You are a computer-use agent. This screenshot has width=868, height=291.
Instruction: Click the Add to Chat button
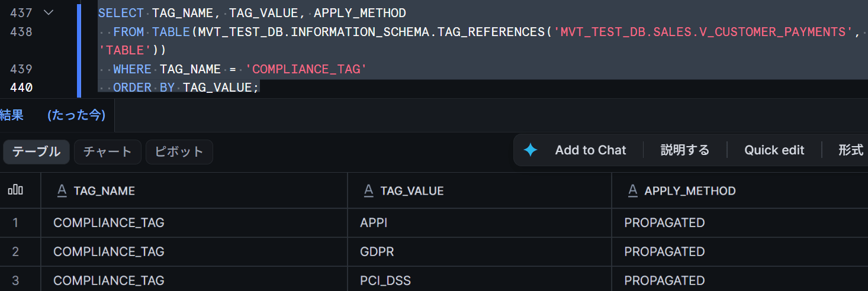tap(590, 150)
